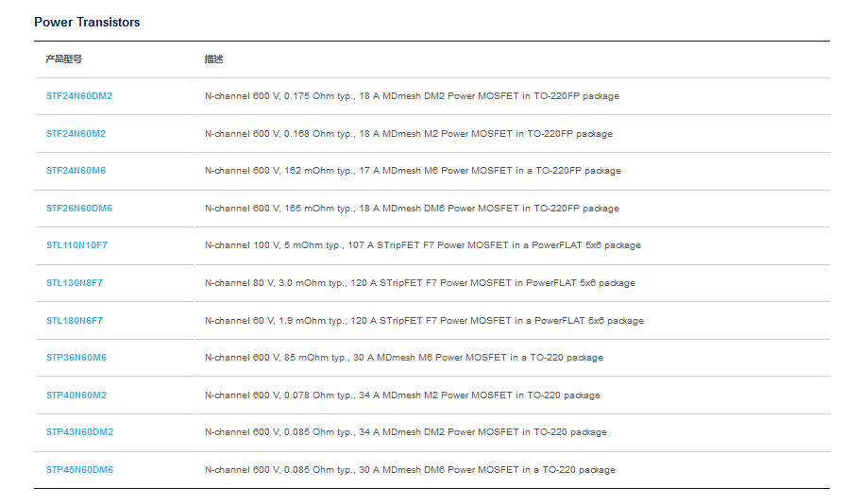
Task: Select the 100 V STripFET F7 description
Action: coord(423,245)
